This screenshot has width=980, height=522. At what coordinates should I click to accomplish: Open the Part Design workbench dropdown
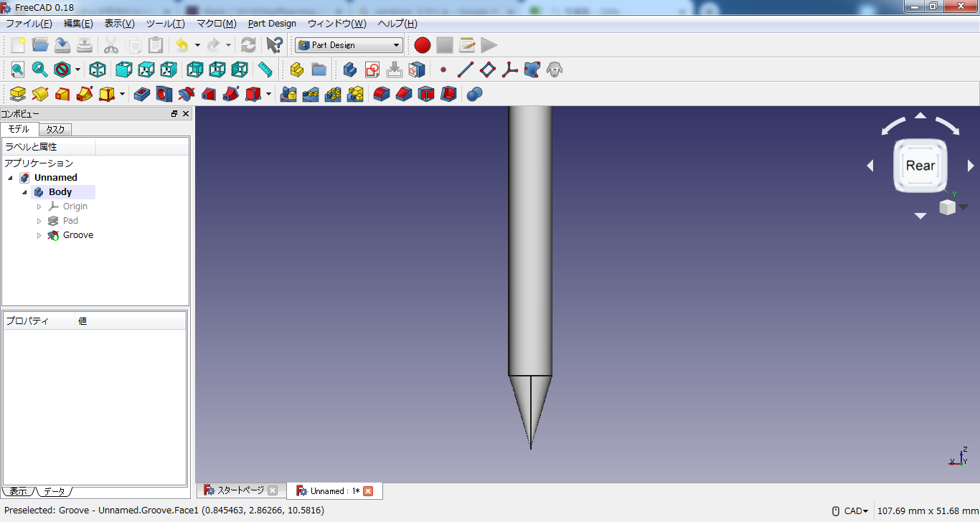pos(349,45)
